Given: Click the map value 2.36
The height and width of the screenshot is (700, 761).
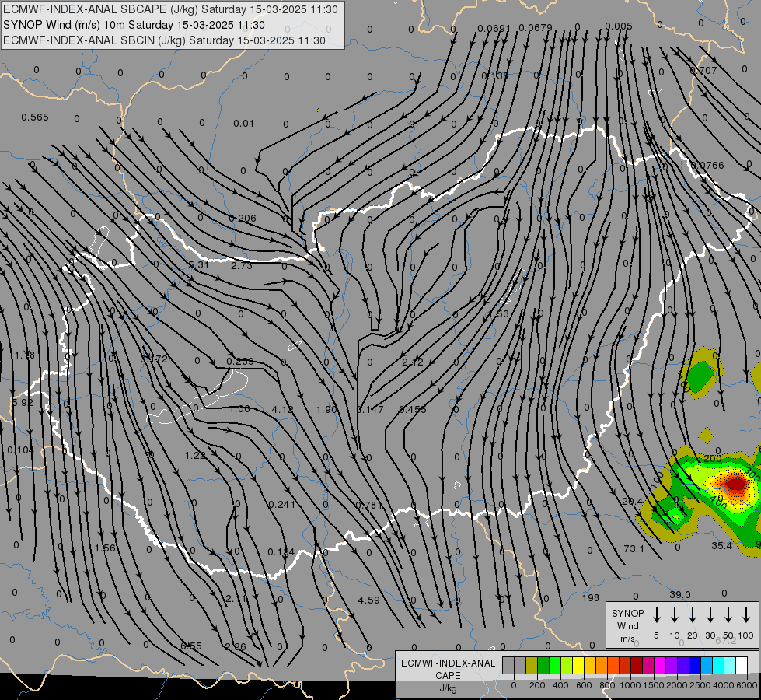Looking at the screenshot, I should [x=236, y=646].
